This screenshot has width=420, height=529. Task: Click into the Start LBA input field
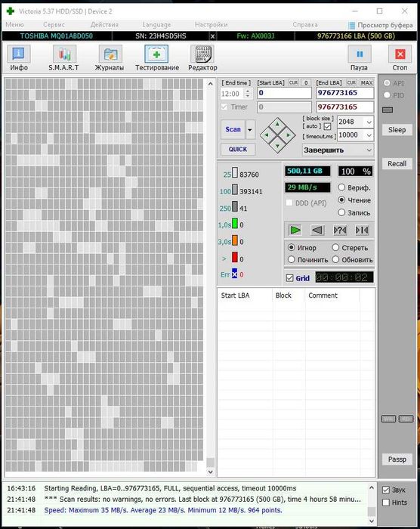[x=284, y=93]
